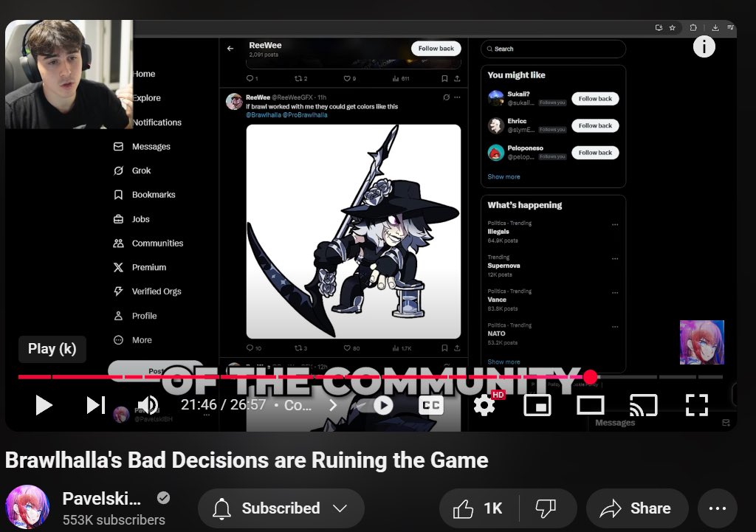
Task: Click Explore in the X sidebar
Action: pyautogui.click(x=147, y=98)
